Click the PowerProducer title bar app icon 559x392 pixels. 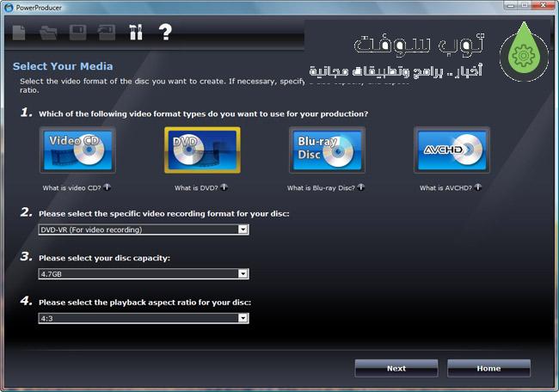[x=9, y=8]
